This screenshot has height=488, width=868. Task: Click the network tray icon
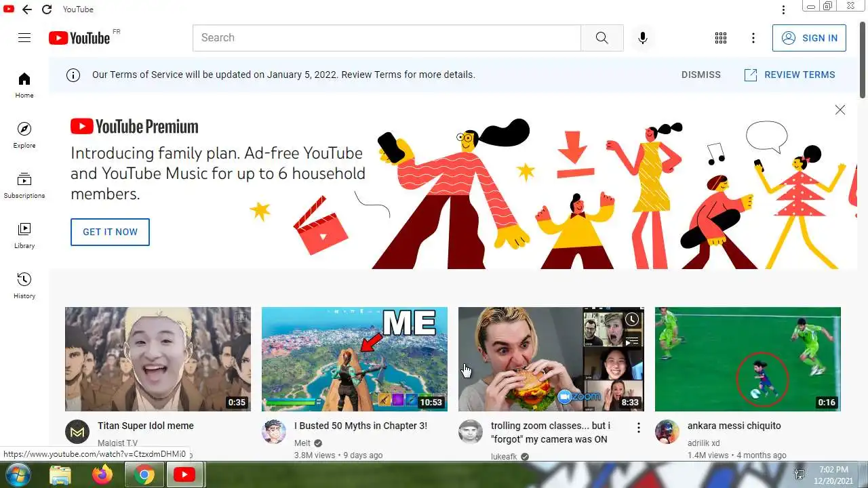pyautogui.click(x=800, y=474)
